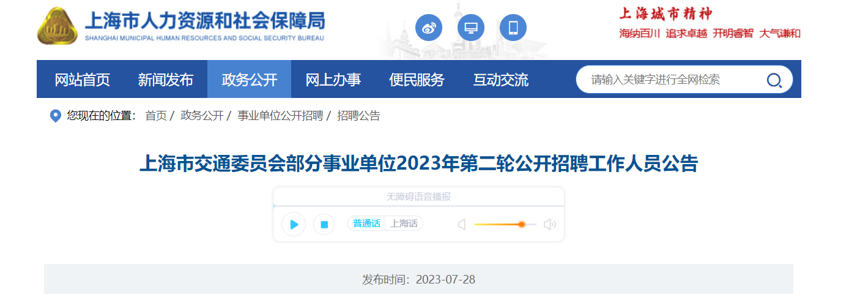This screenshot has height=297, width=868.
Task: Click the 事业单位公开招聘 breadcrumb link
Action: pos(280,116)
